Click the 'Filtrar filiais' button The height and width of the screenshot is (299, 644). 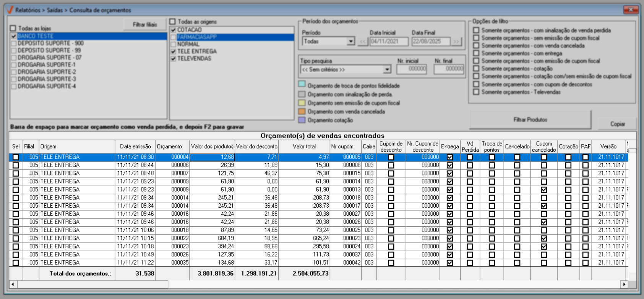coord(144,24)
